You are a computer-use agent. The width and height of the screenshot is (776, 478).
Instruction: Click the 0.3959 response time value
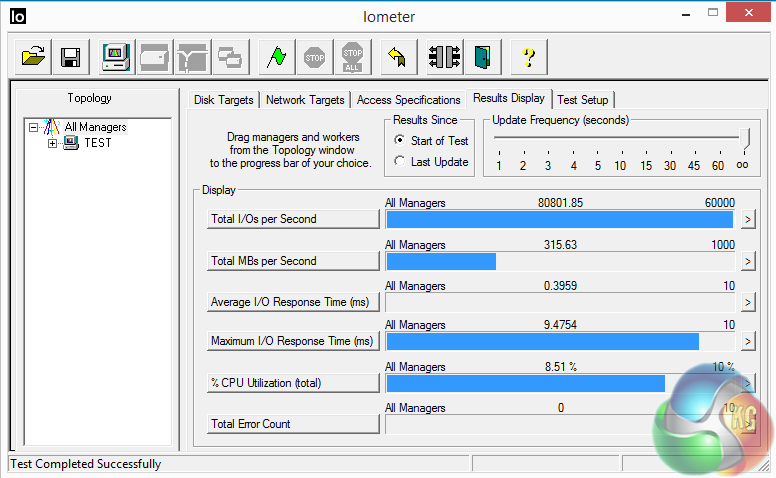(x=560, y=286)
